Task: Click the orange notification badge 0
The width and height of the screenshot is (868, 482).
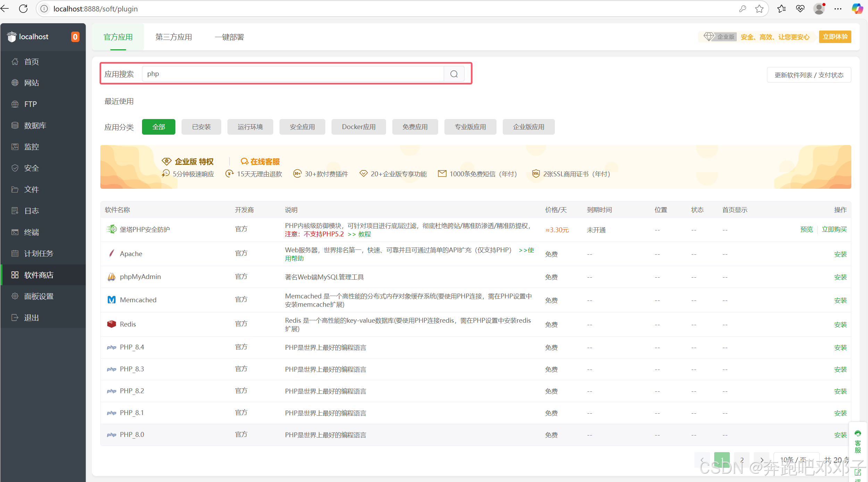Action: [75, 37]
